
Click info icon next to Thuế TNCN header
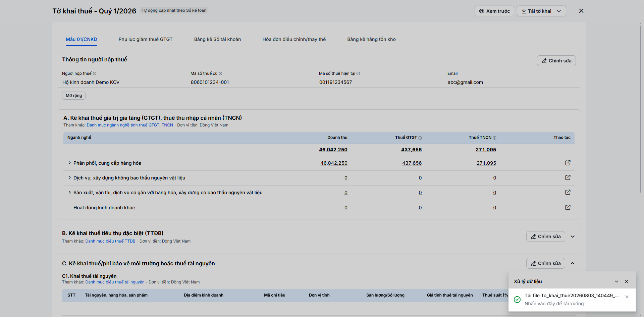[x=495, y=138]
